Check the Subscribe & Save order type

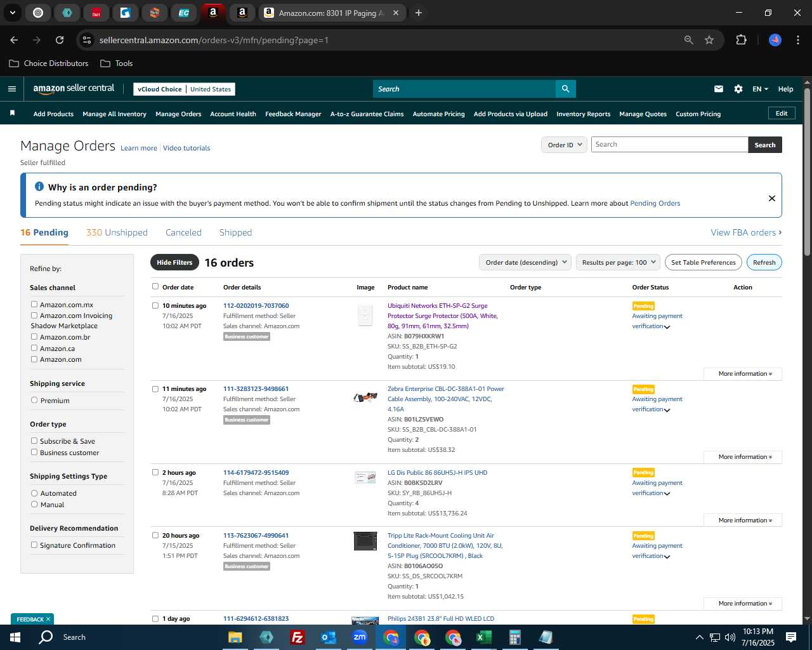coord(34,441)
